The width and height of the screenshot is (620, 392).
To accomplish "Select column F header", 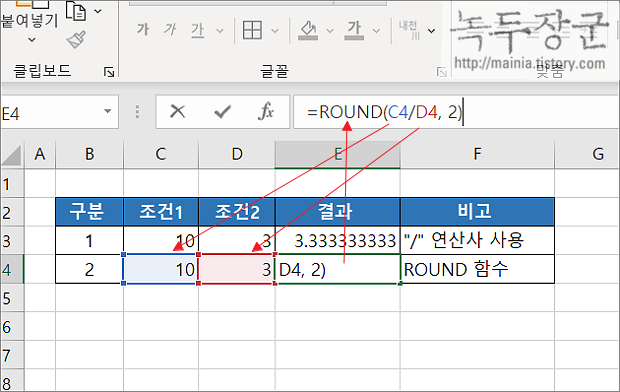I will (477, 155).
